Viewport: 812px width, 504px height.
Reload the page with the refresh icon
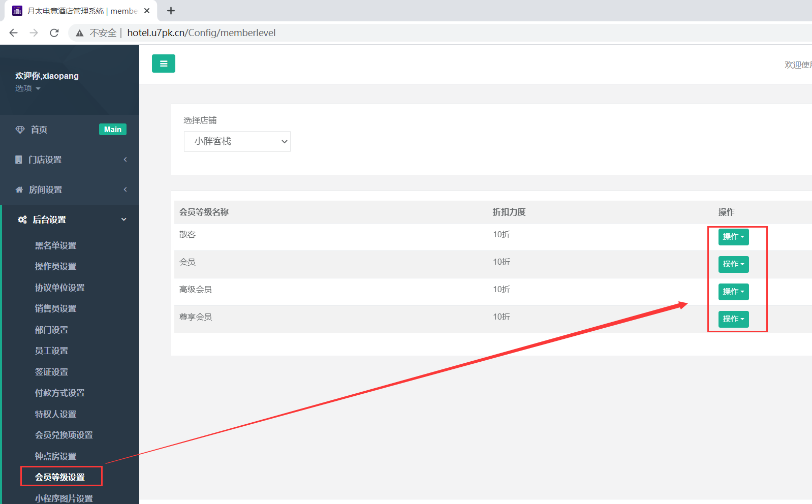[x=54, y=33]
